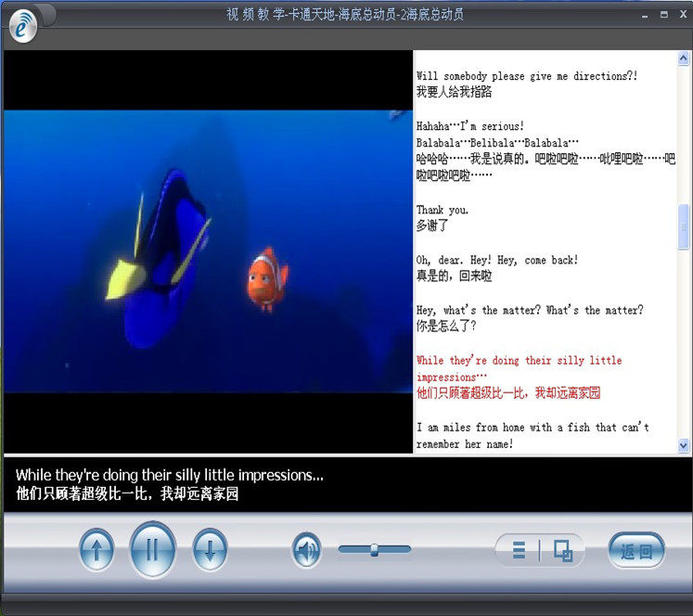Switch window mode with overlapping squares icon
The height and width of the screenshot is (616, 693).
(562, 551)
